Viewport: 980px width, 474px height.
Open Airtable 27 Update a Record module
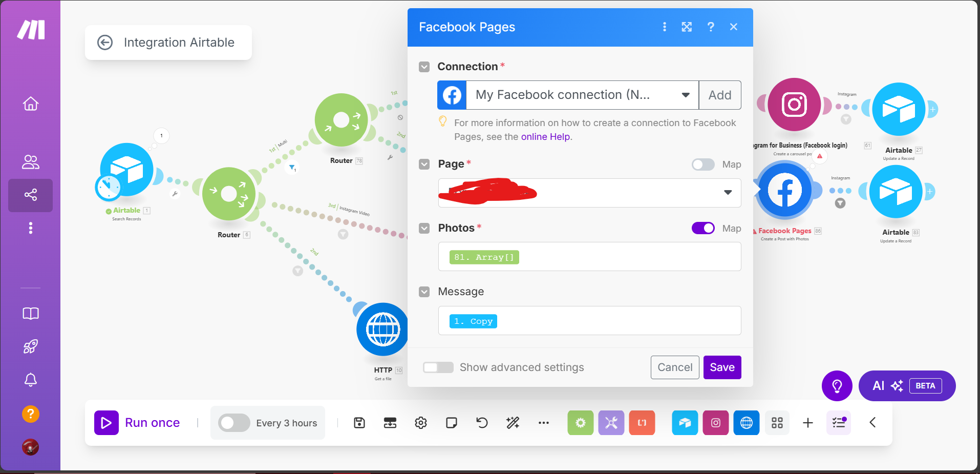pos(899,109)
